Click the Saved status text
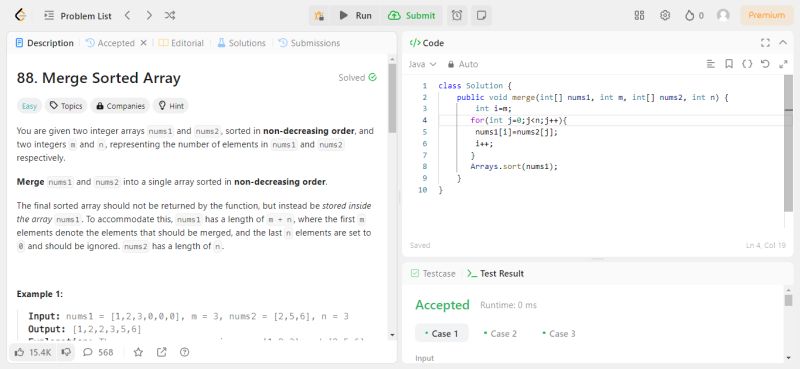800x369 pixels. 420,245
